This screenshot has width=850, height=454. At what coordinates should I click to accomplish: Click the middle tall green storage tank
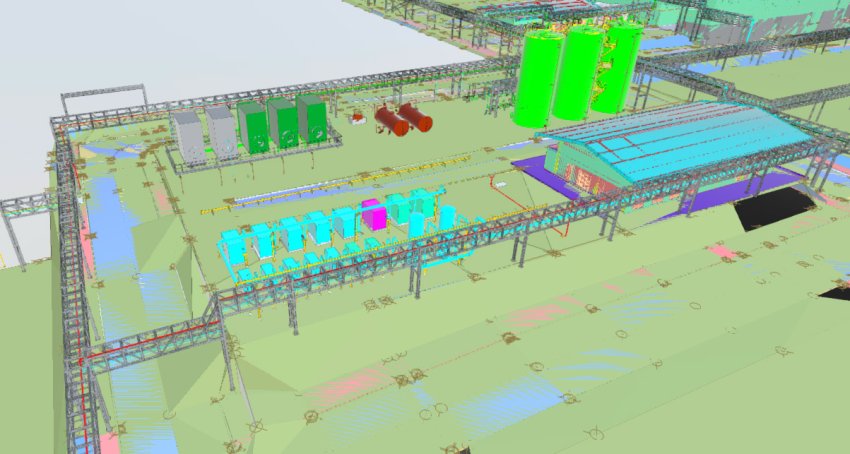578,75
